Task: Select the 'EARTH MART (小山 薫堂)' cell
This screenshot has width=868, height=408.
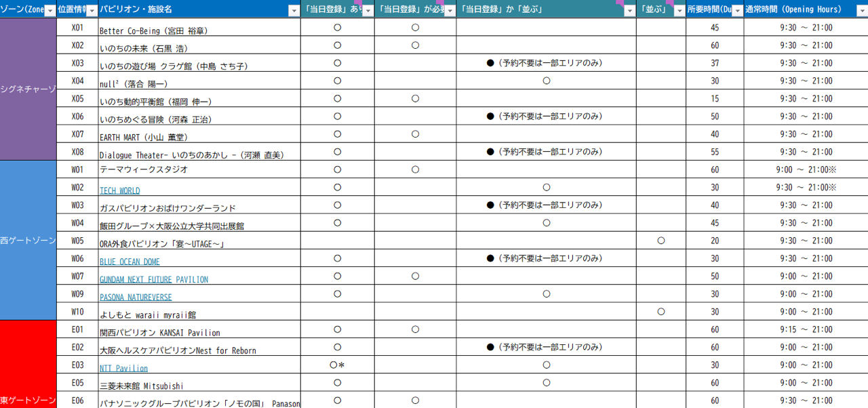Action: click(199, 134)
